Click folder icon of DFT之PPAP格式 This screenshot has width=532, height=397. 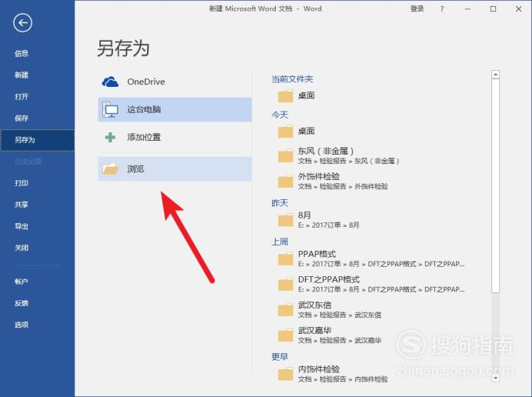[x=285, y=284]
